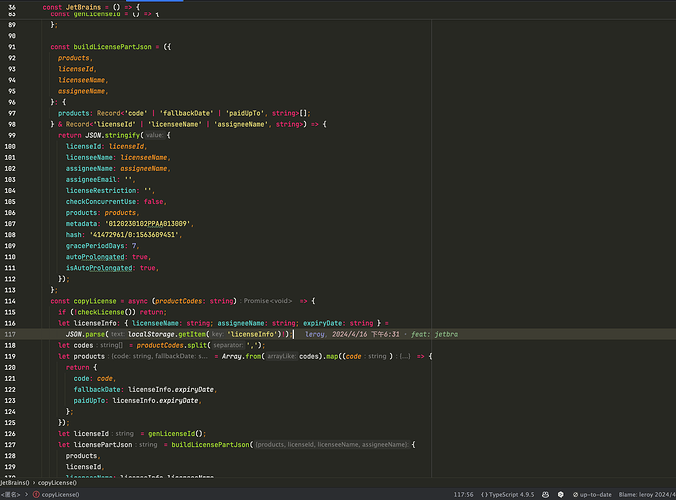Screen dimensions: 676x500
Task: Open the hexagon plugin status bar icon
Action: pyautogui.click(x=560, y=494)
